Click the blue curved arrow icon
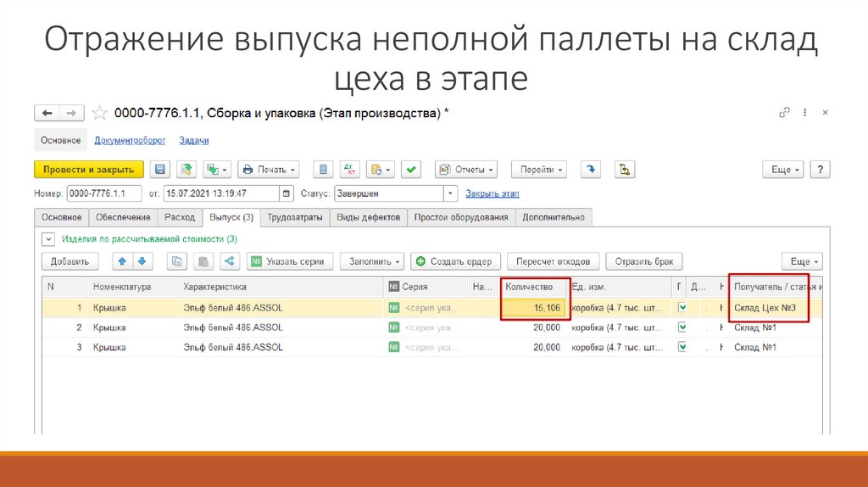The width and height of the screenshot is (868, 487). coord(591,170)
